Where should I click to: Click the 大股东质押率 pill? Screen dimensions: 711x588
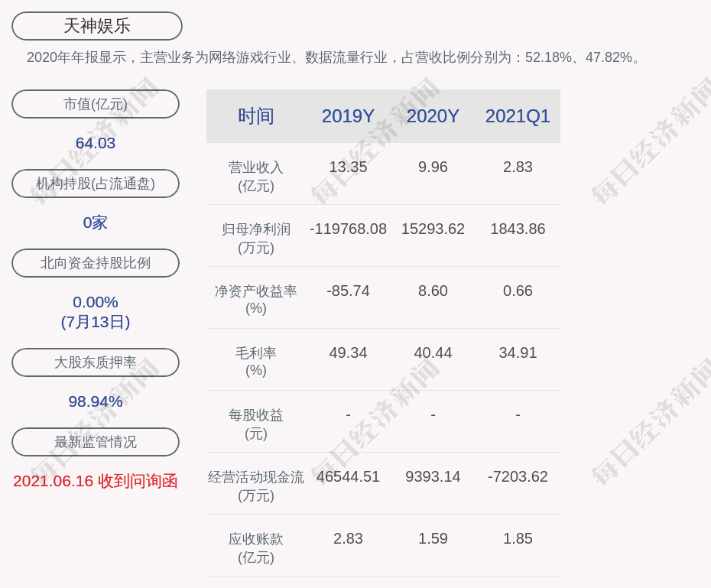[x=96, y=362]
